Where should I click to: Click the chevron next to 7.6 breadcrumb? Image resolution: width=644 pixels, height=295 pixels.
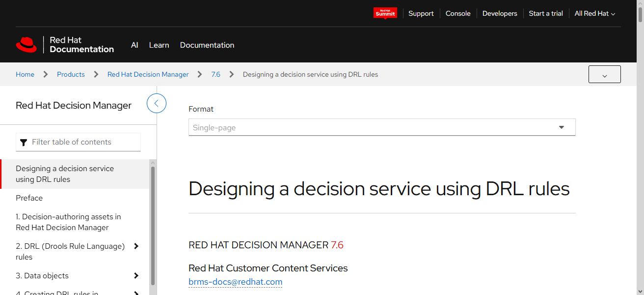point(231,74)
